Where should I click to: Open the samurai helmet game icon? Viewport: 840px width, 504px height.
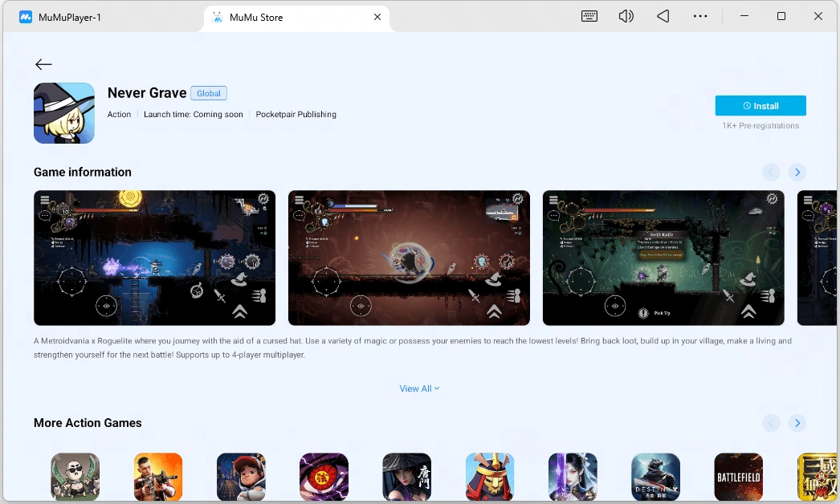point(490,477)
